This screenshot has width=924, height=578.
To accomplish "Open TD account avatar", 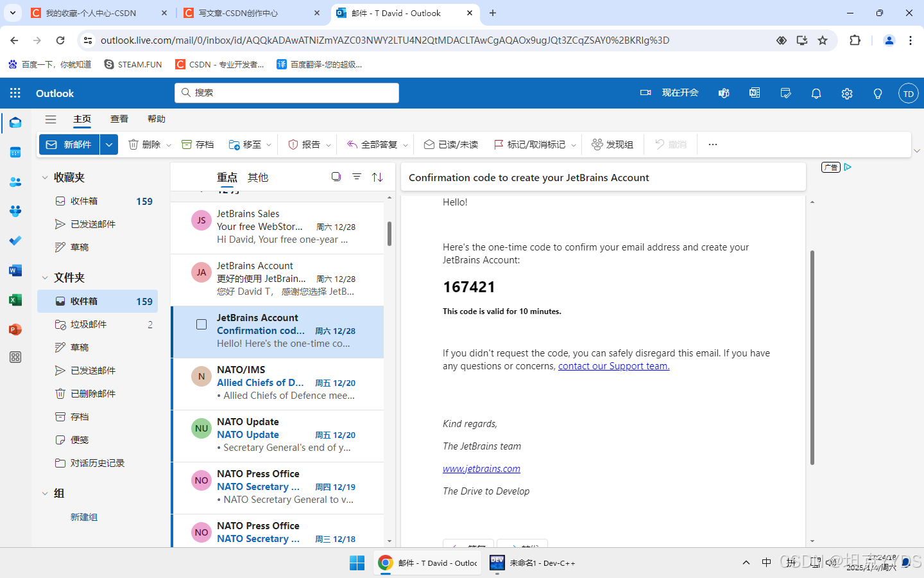I will (x=908, y=93).
